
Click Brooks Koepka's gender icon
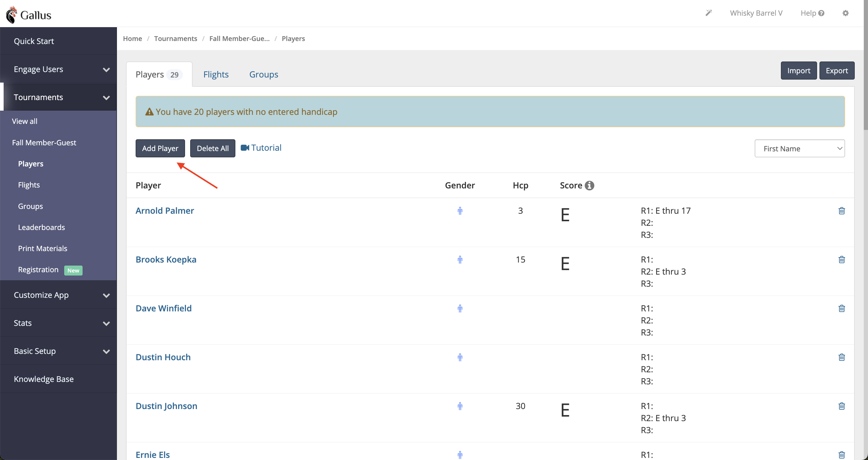click(460, 260)
